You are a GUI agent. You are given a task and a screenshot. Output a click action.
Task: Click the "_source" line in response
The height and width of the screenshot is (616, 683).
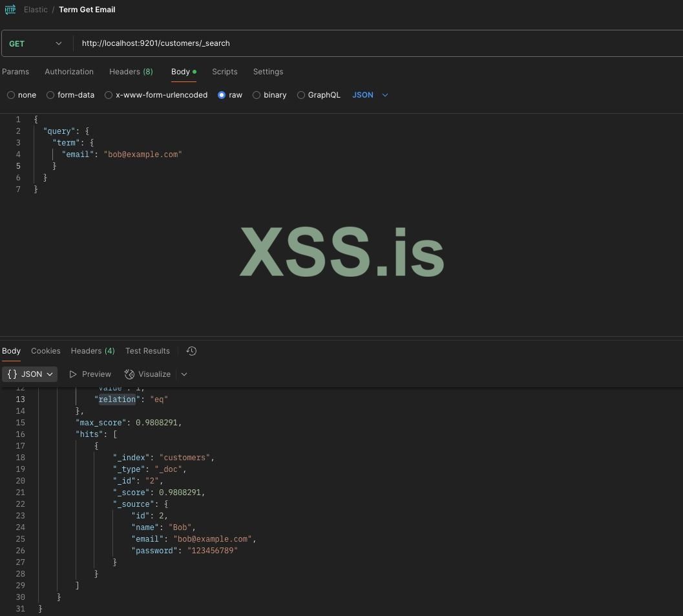point(141,504)
